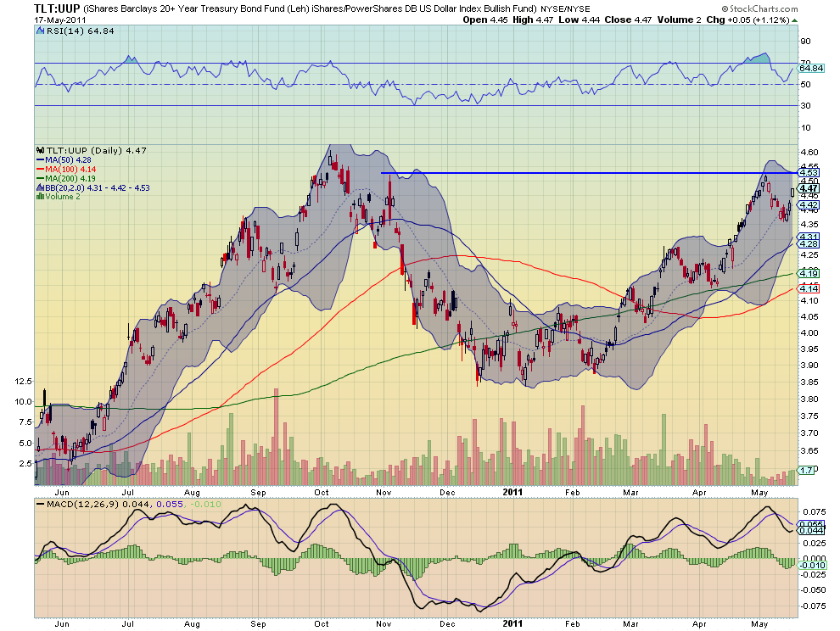
Task: Click the Sep label on the bottom MACD axis
Action: 258,624
